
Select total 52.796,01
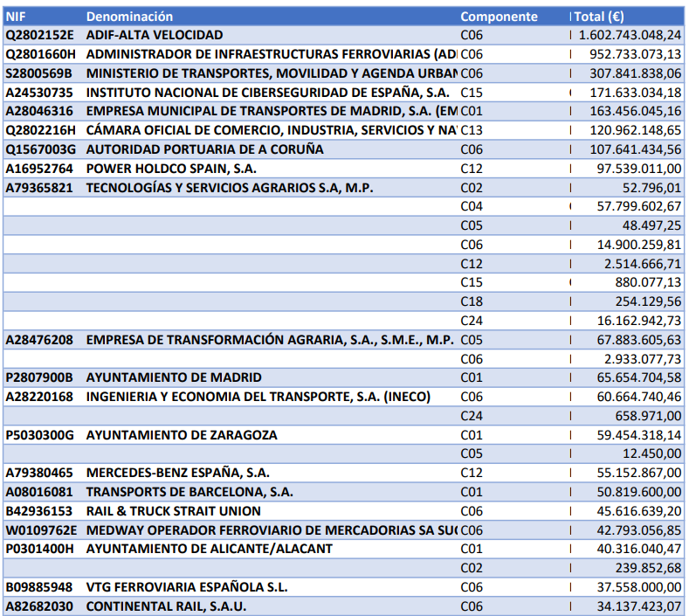[651, 188]
